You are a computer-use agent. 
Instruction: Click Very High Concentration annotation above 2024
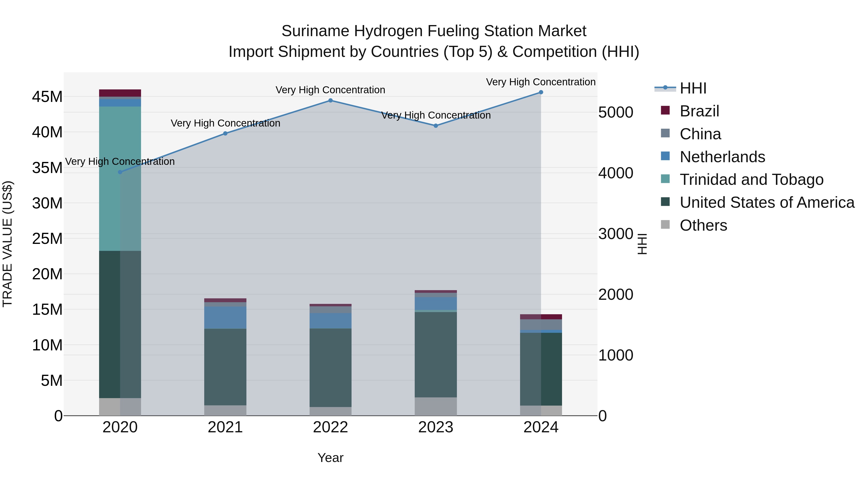coord(541,82)
